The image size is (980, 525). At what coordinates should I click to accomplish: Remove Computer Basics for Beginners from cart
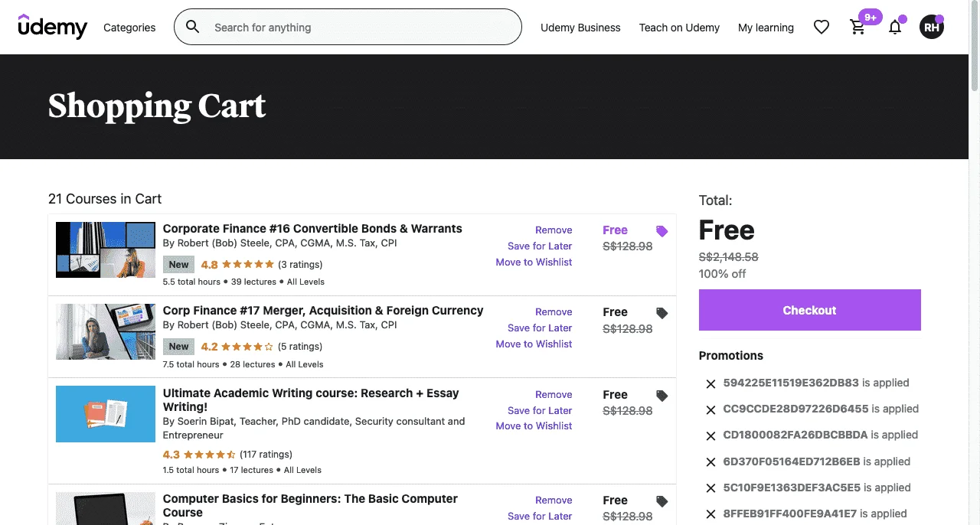coord(554,500)
